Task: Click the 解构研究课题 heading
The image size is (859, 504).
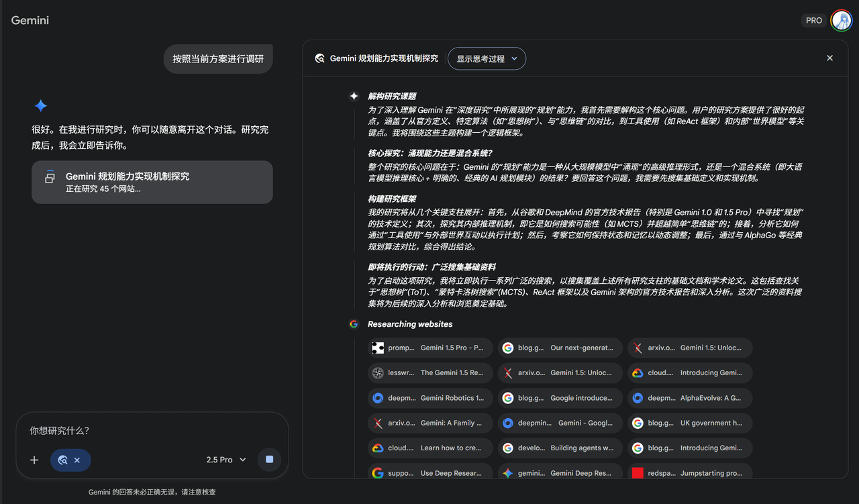Action: pos(392,96)
